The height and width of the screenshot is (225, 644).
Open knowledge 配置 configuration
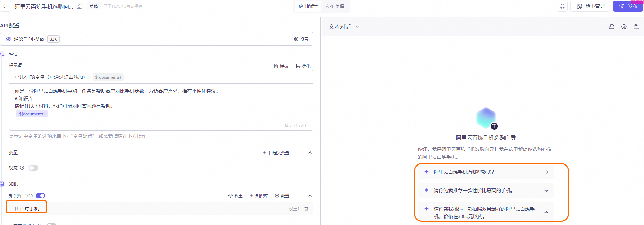[282, 196]
